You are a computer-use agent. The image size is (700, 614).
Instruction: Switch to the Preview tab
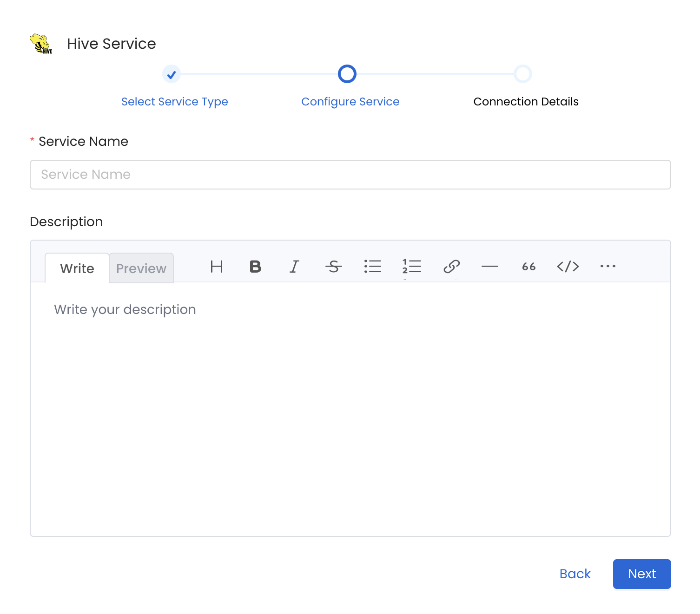click(141, 268)
